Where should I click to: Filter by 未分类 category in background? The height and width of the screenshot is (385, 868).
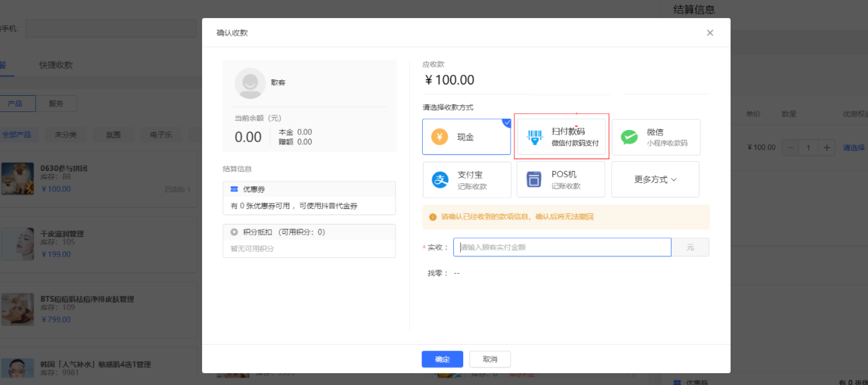65,134
